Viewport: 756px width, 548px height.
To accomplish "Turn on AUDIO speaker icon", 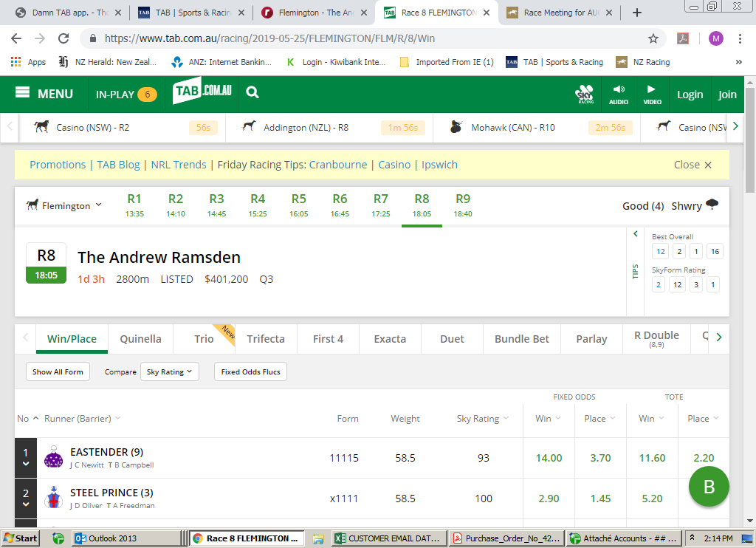I will tap(619, 95).
